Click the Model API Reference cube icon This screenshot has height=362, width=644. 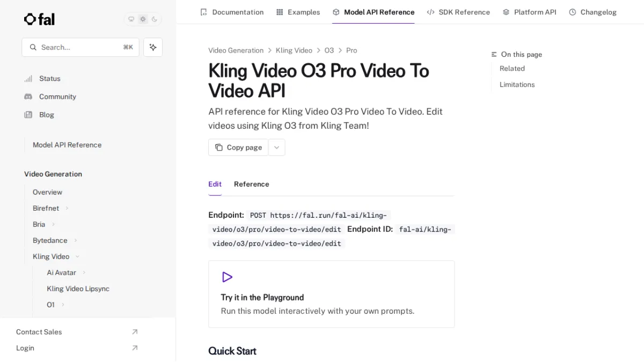tap(336, 12)
